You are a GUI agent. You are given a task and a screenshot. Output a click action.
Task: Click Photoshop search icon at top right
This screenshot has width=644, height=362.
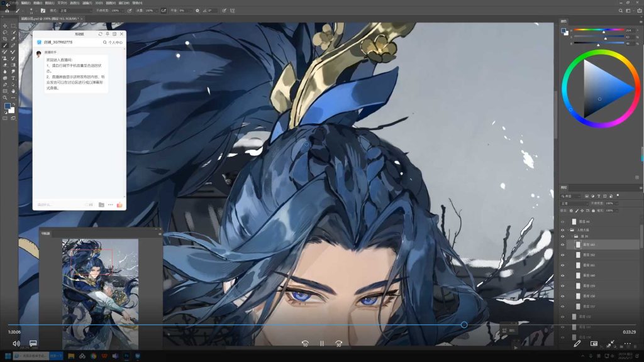tap(621, 11)
